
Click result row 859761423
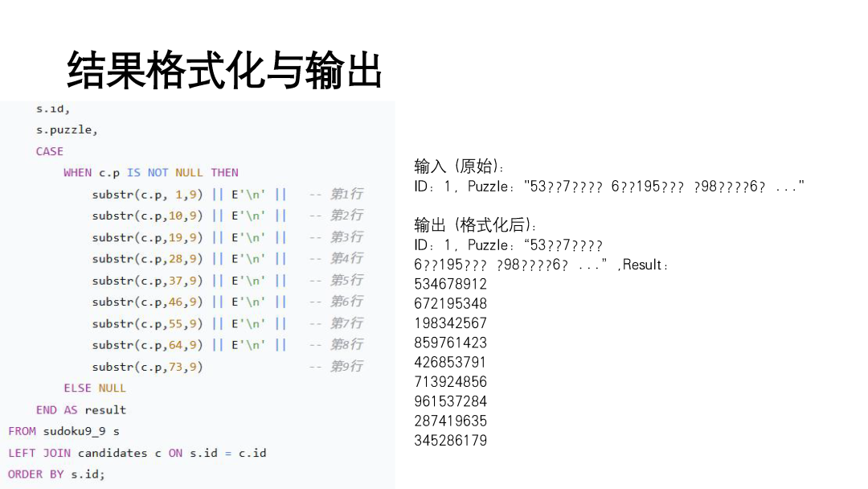[x=451, y=343]
